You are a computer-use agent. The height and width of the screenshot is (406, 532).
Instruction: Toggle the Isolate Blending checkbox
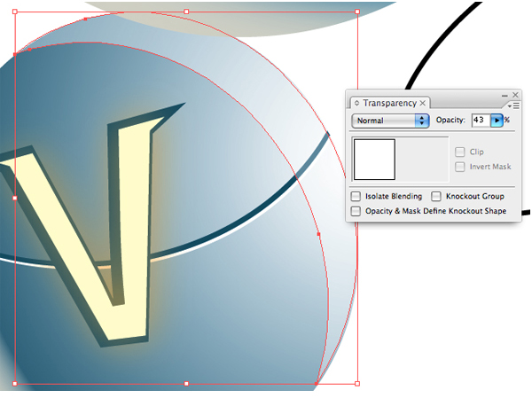(x=356, y=197)
